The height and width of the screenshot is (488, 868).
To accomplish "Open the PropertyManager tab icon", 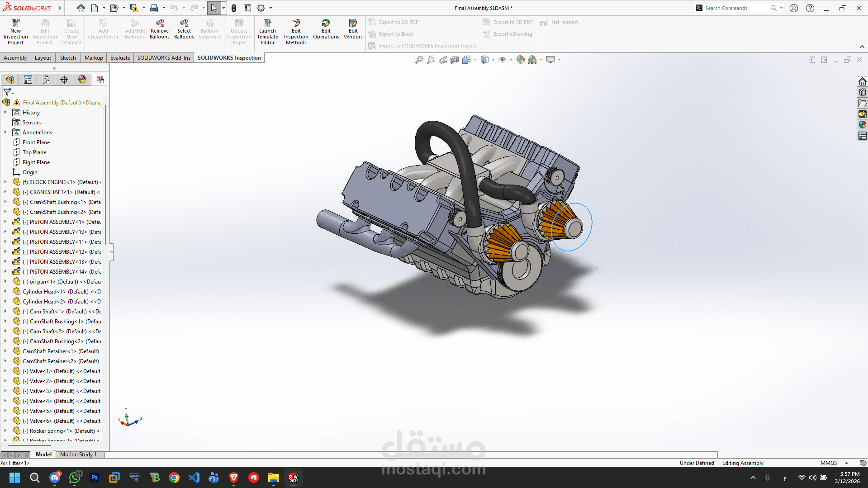I will [28, 80].
